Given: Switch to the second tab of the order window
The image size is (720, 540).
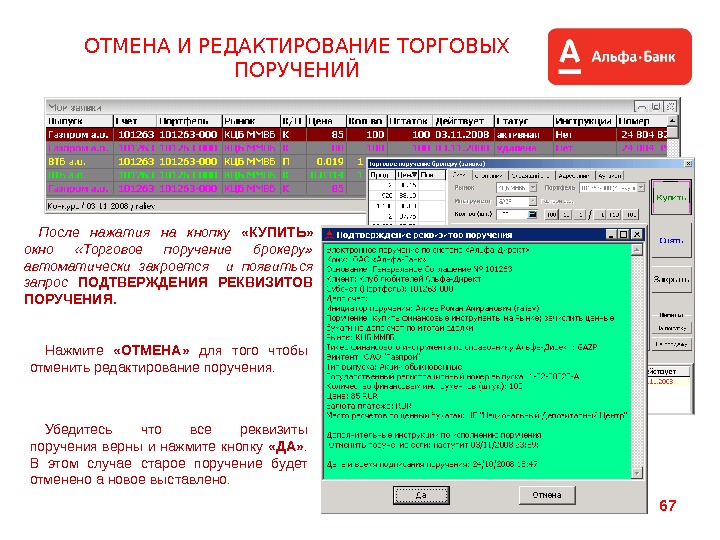Looking at the screenshot, I should click(x=489, y=175).
